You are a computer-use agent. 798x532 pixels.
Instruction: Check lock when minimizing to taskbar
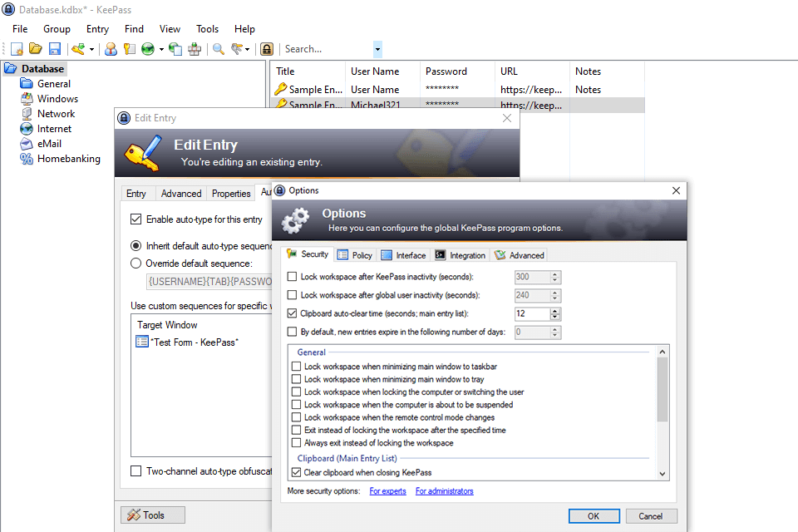[296, 366]
